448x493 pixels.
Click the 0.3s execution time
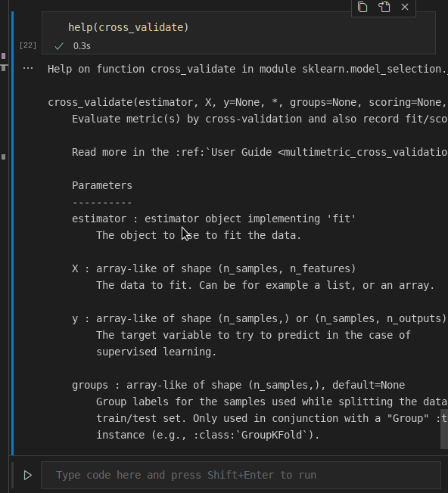tap(82, 46)
